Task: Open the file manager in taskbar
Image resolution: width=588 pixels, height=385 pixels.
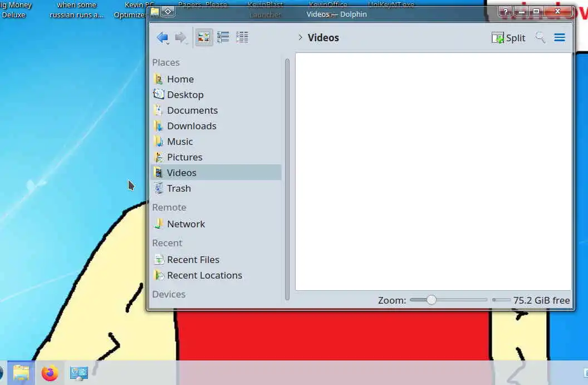Action: pos(21,373)
